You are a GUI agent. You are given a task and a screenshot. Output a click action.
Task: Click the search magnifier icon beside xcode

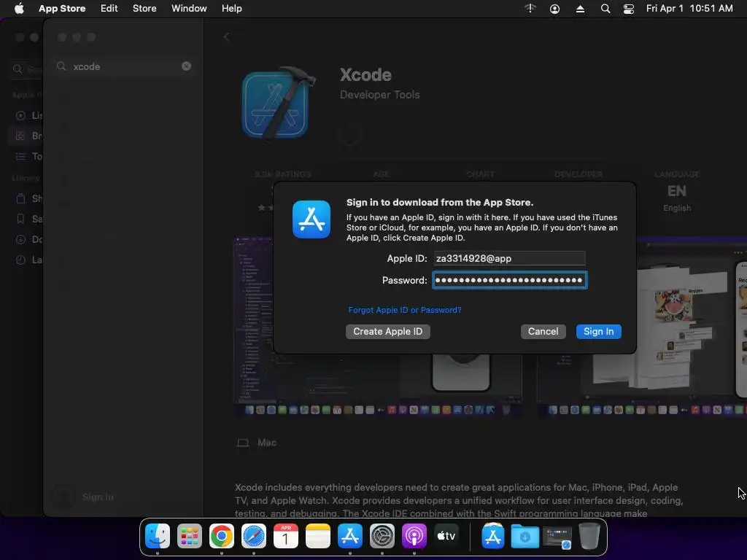[61, 66]
